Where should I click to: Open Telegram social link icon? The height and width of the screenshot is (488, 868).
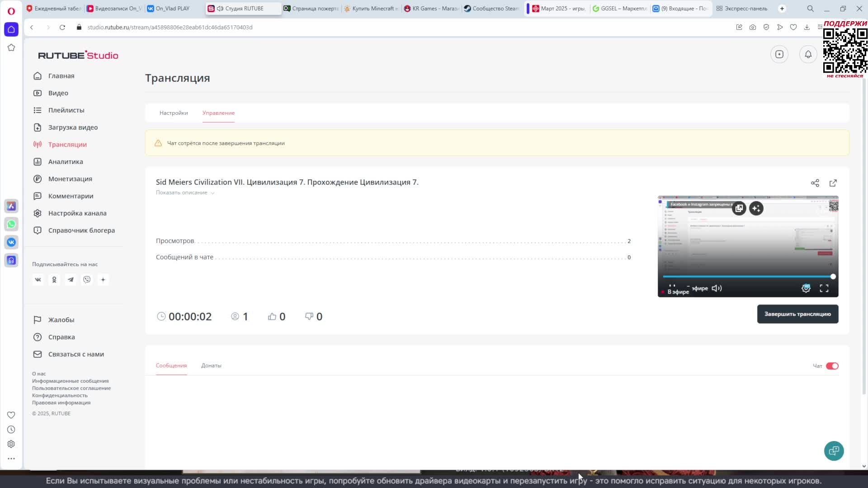[71, 280]
